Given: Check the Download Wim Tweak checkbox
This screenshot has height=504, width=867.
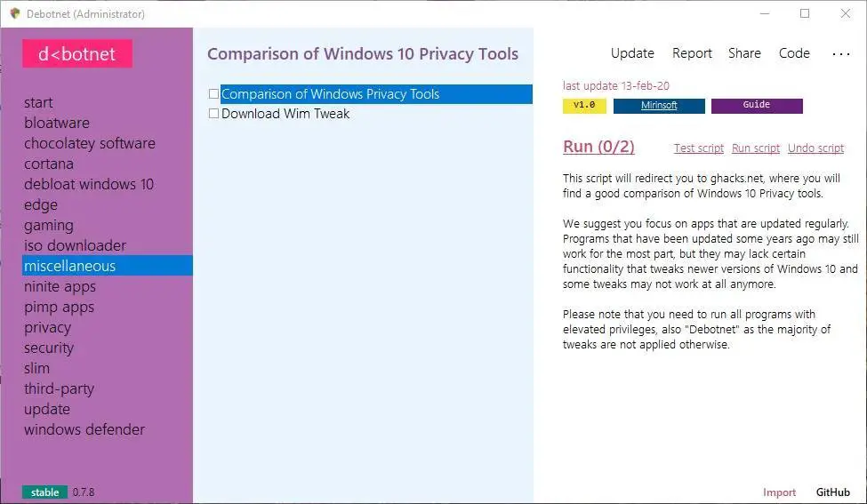Looking at the screenshot, I should pos(213,114).
